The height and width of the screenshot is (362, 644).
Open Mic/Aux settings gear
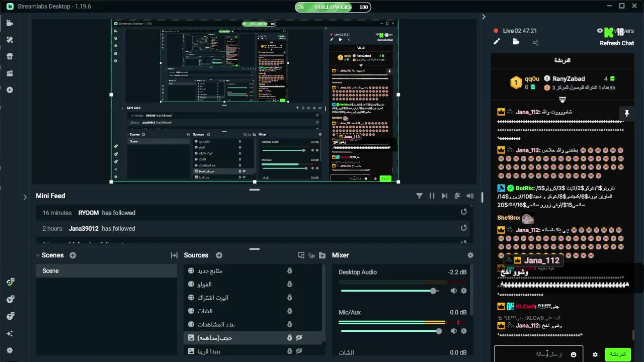[464, 331]
